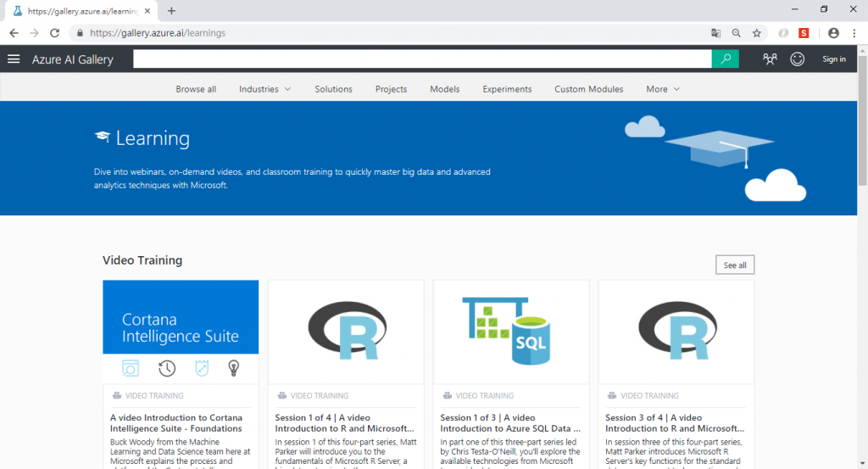Reload the page with refresh icon
Image resolution: width=868 pixels, height=469 pixels.
pos(54,33)
